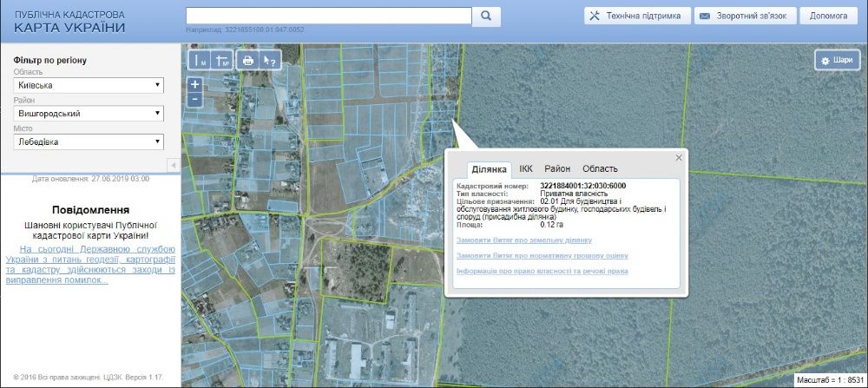The height and width of the screenshot is (388, 868).
Task: Click the 0.12 га area value
Action: coord(551,226)
